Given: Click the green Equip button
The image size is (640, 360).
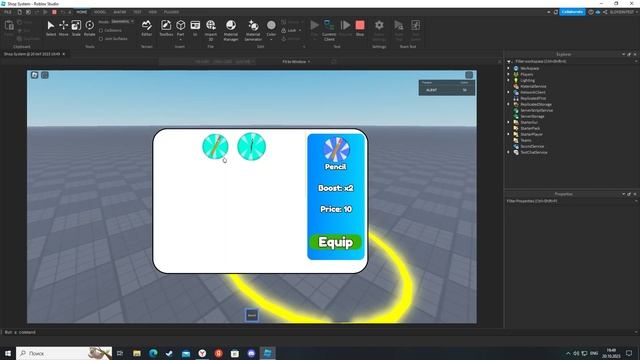Looking at the screenshot, I should pyautogui.click(x=336, y=242).
